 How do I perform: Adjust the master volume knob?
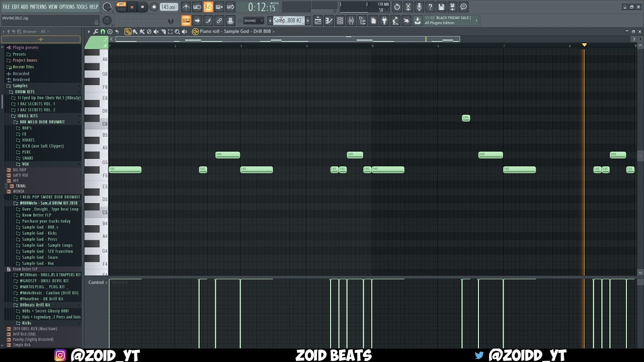tap(107, 7)
